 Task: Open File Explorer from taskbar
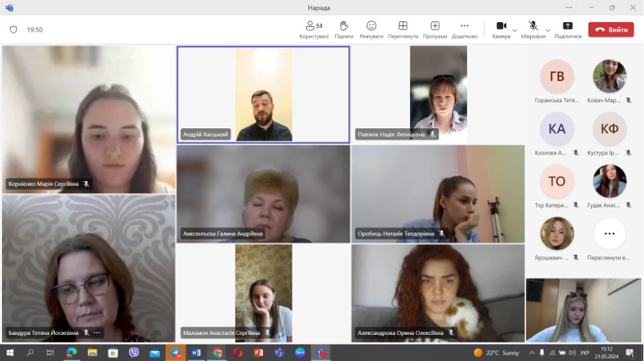pos(92,353)
